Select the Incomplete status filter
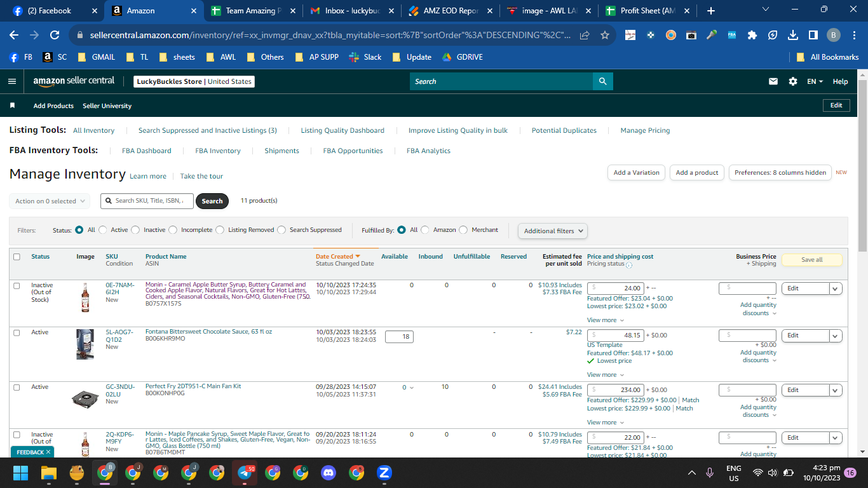The height and width of the screenshot is (488, 868). click(173, 230)
